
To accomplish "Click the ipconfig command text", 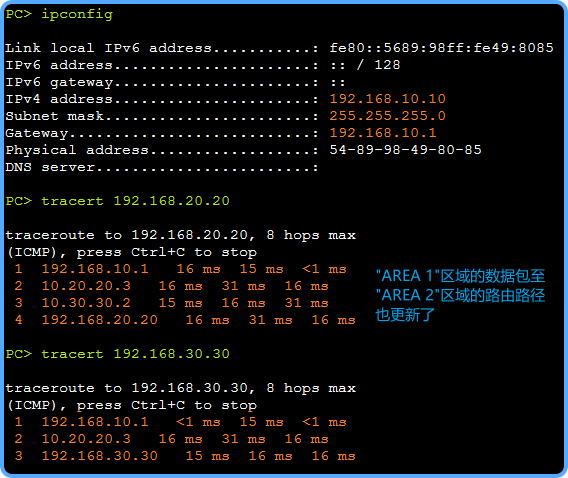I will [x=77, y=14].
